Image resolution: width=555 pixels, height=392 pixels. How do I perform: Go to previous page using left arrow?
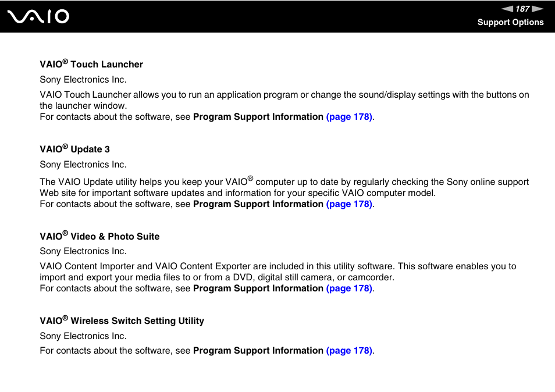click(507, 9)
